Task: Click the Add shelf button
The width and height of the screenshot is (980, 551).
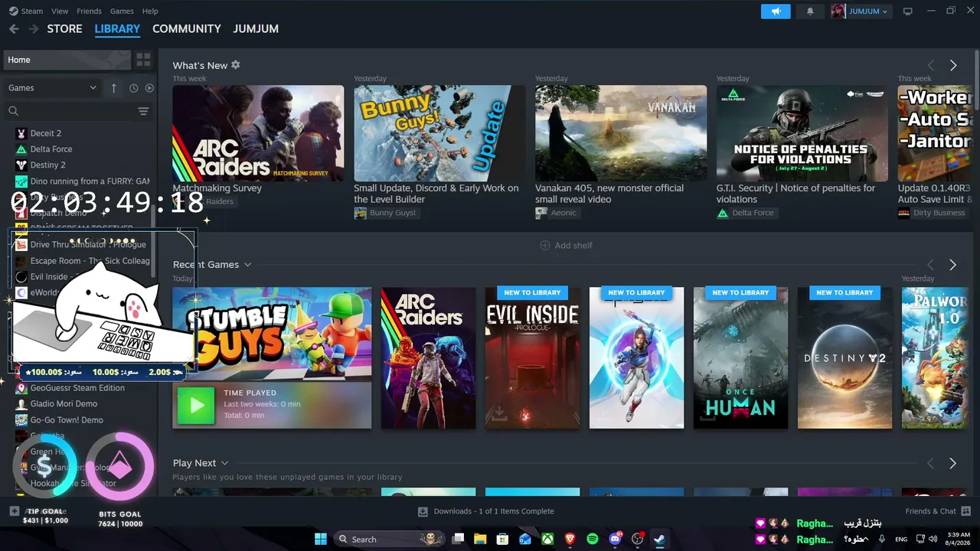Action: coord(567,246)
